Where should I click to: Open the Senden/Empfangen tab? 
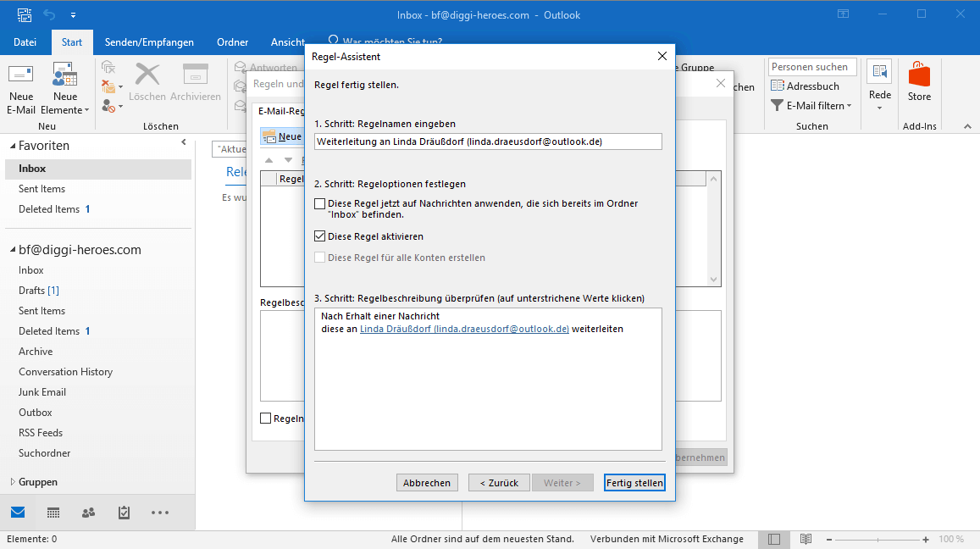(149, 42)
